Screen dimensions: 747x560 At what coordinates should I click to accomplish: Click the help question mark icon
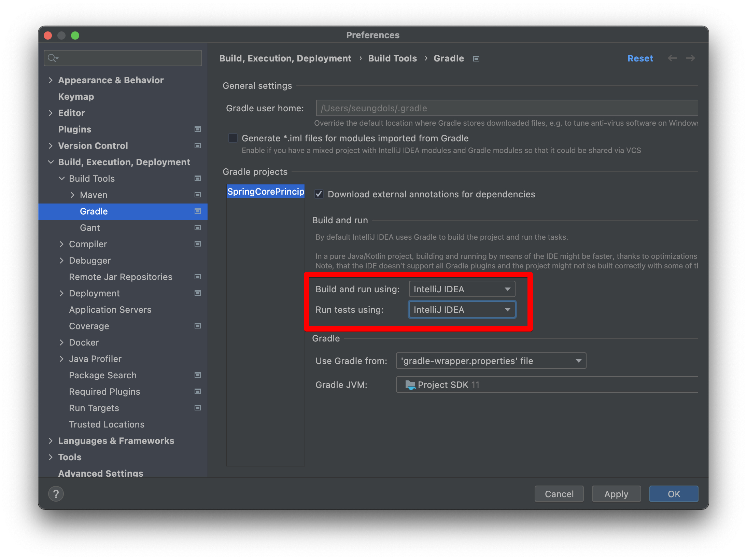[x=56, y=494]
